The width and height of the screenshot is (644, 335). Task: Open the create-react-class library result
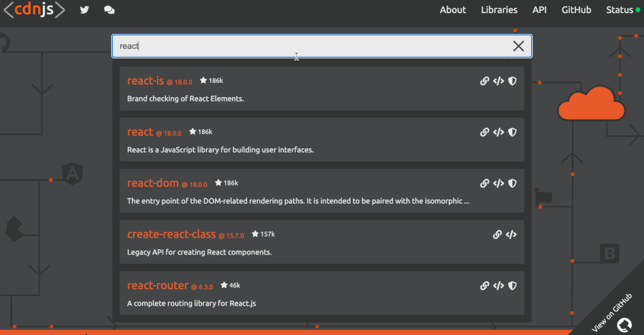[x=171, y=234]
